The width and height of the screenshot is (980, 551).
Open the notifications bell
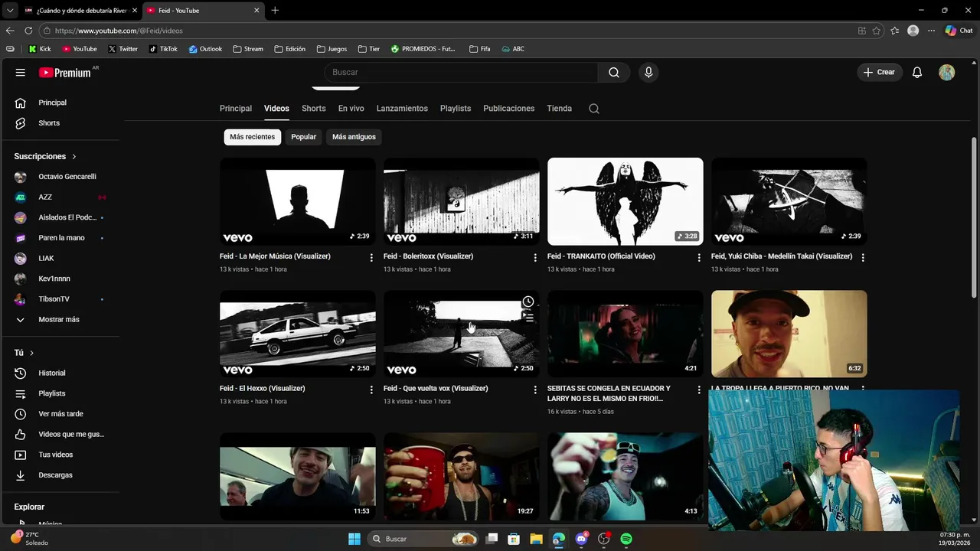coord(917,73)
